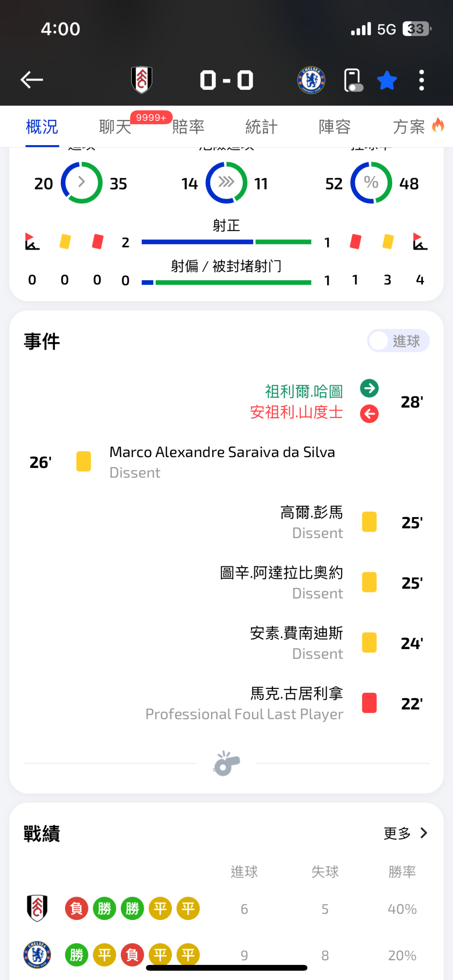Open the three-dot more options menu
453x980 pixels.
click(422, 80)
